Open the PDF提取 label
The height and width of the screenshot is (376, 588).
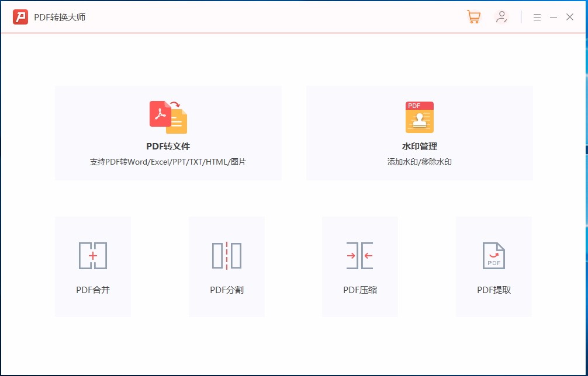click(494, 290)
